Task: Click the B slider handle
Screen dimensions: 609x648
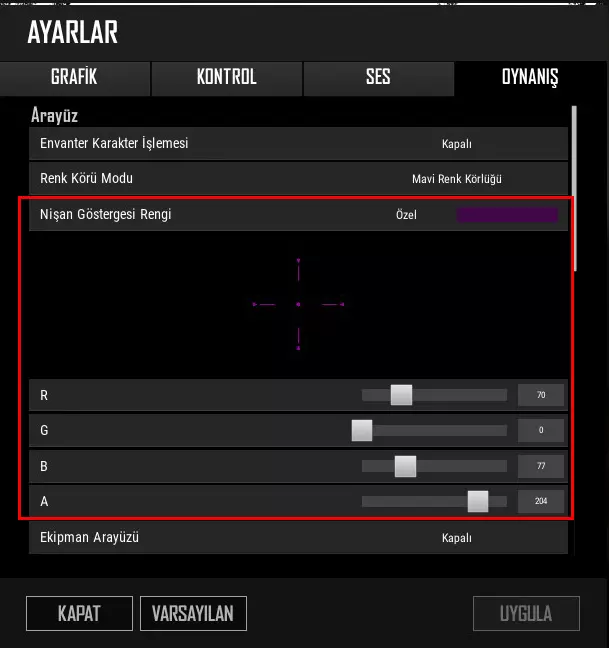Action: coord(405,466)
